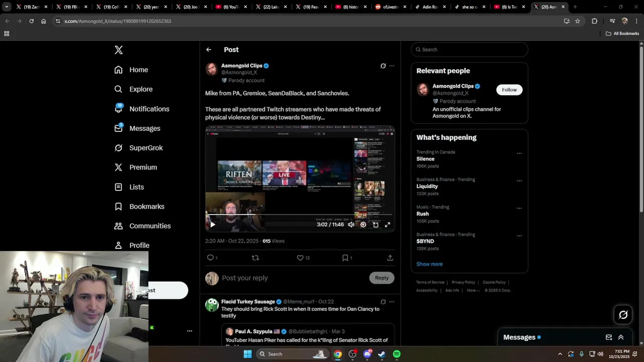Click the reply comment icon on post
This screenshot has height=362, width=644.
210,258
